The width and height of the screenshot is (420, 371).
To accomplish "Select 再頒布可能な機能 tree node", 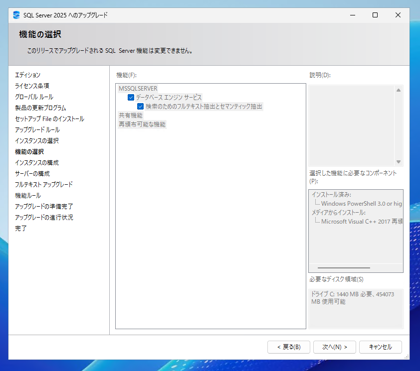I will pyautogui.click(x=142, y=124).
